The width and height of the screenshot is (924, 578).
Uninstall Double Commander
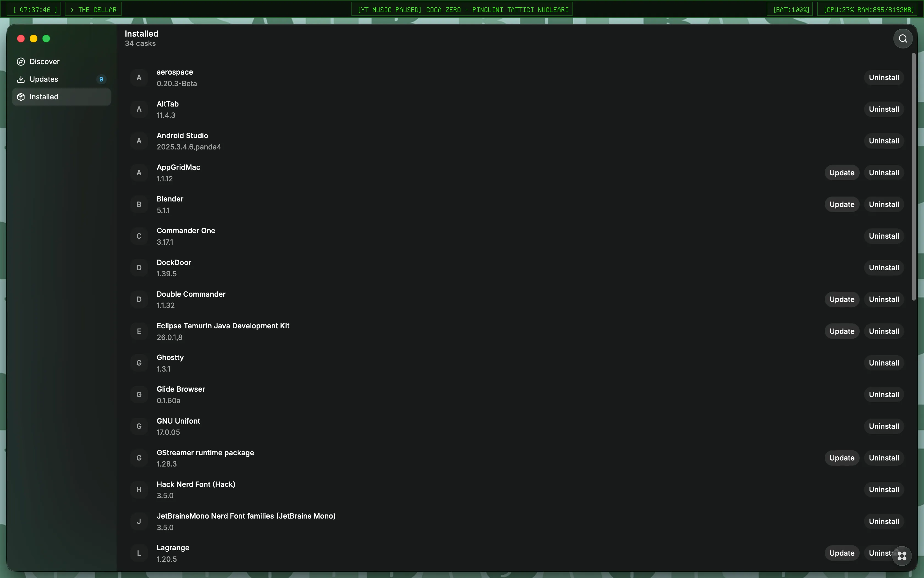884,300
